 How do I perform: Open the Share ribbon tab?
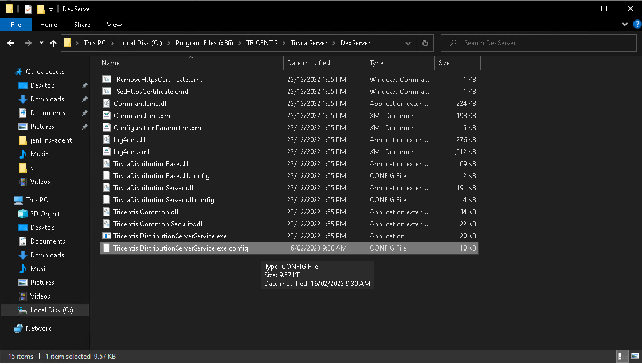pyautogui.click(x=82, y=25)
